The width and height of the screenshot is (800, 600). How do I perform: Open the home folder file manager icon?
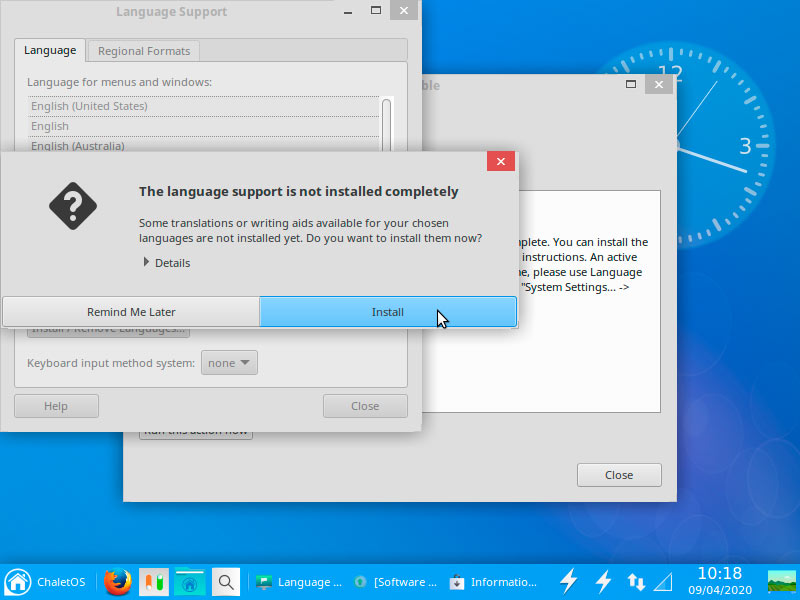tap(189, 582)
